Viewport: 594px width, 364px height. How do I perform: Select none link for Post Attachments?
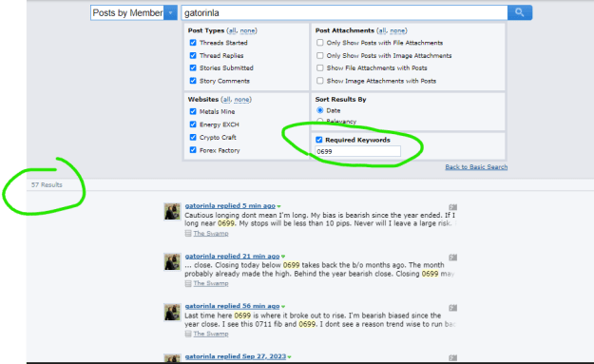tap(397, 30)
